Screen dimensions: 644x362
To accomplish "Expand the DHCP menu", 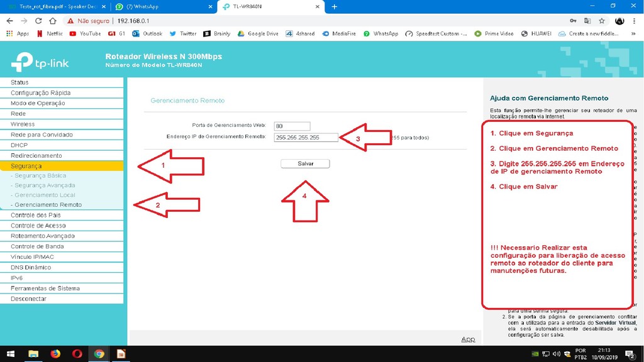I will (x=62, y=145).
